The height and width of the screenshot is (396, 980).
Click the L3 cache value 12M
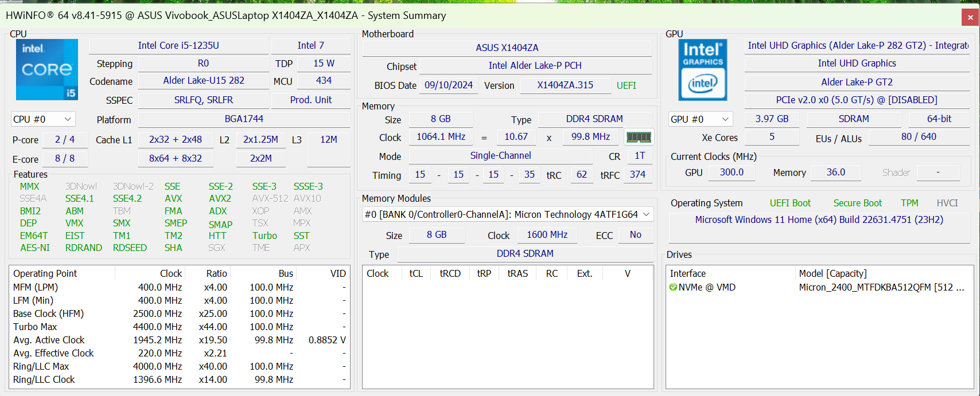(x=329, y=149)
